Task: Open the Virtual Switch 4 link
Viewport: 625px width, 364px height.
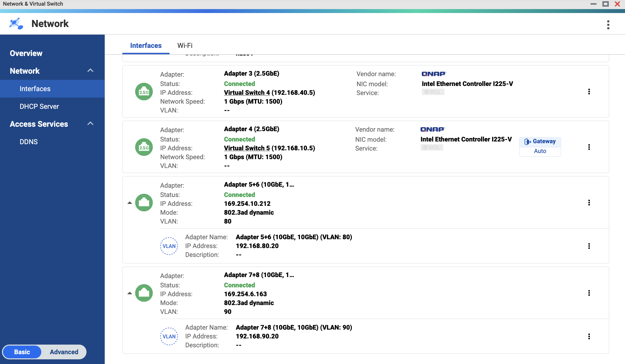Action: click(x=247, y=93)
